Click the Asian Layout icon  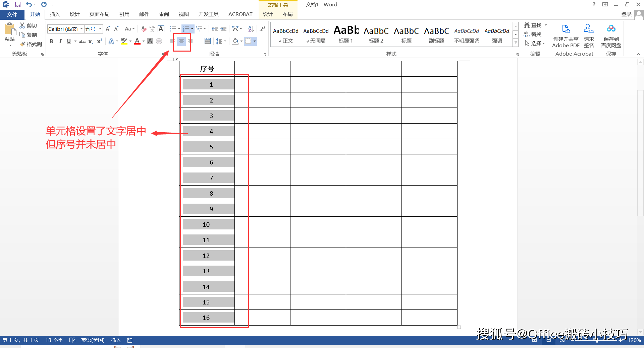(236, 29)
